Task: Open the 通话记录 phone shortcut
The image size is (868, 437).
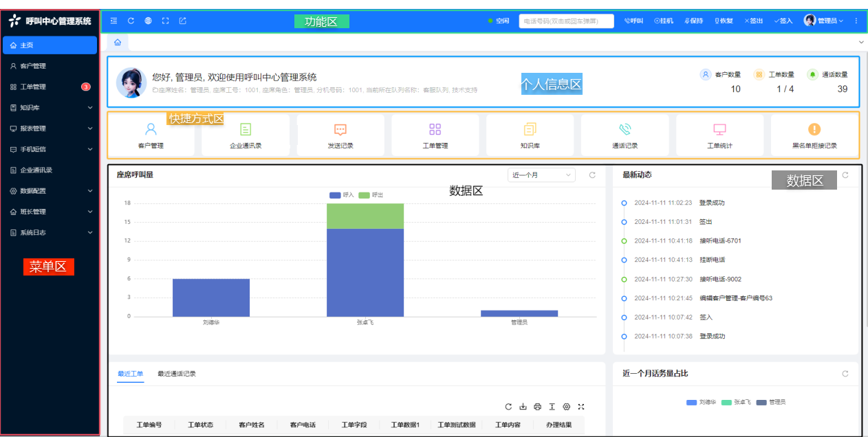Action: pos(625,135)
